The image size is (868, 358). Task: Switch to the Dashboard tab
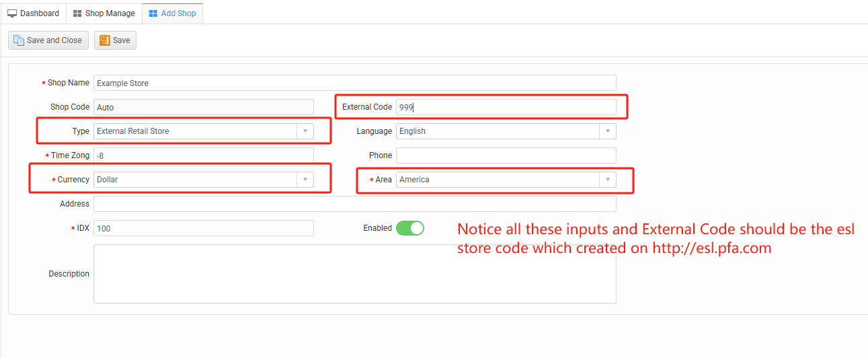click(33, 13)
